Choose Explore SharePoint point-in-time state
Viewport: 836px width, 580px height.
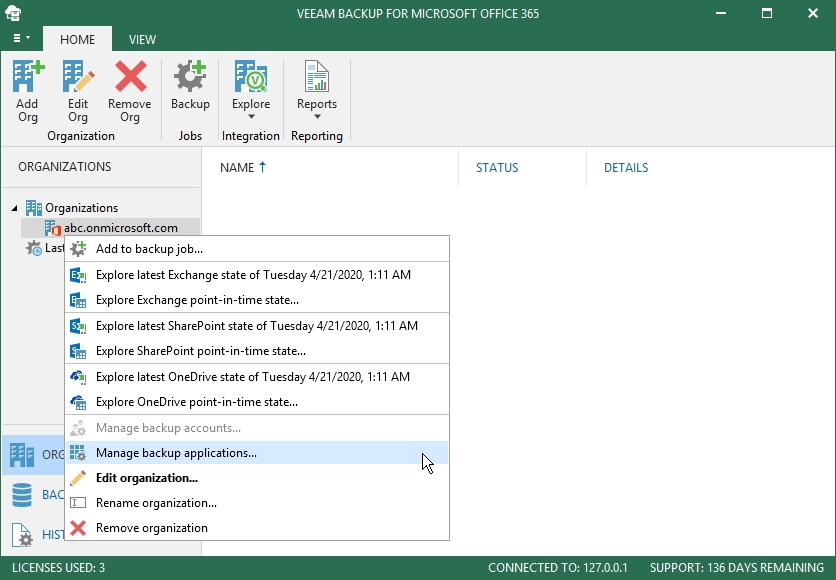coord(201,351)
